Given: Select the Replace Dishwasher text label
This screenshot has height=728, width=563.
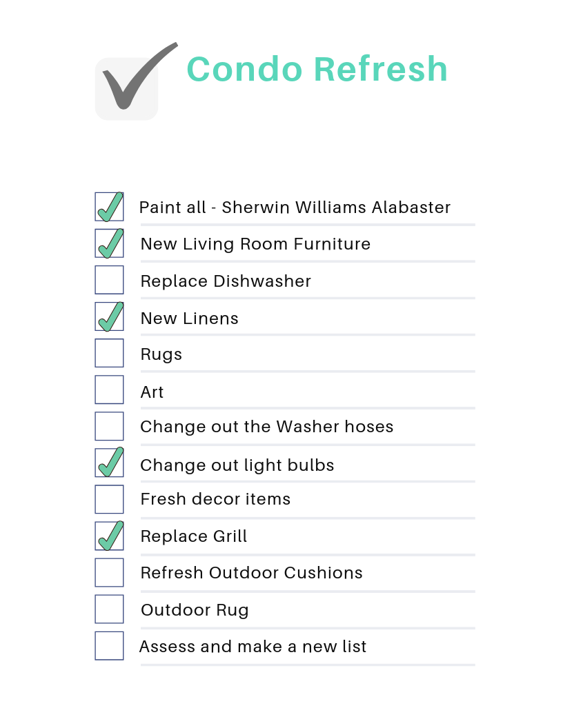Looking at the screenshot, I should pos(226,281).
